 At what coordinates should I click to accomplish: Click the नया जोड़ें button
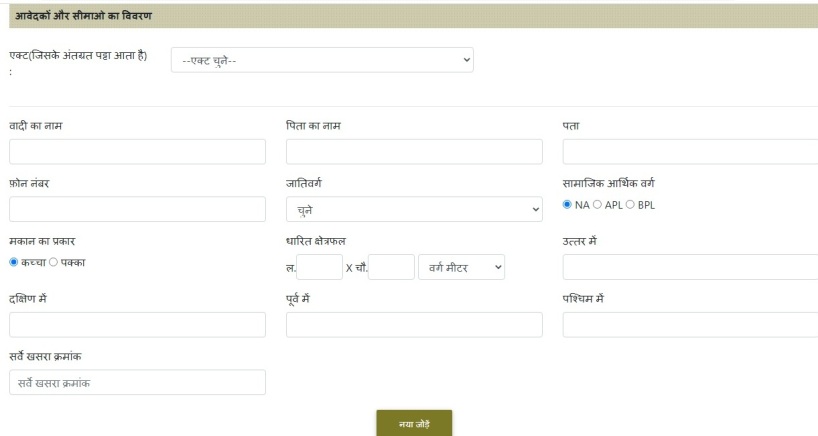point(414,423)
